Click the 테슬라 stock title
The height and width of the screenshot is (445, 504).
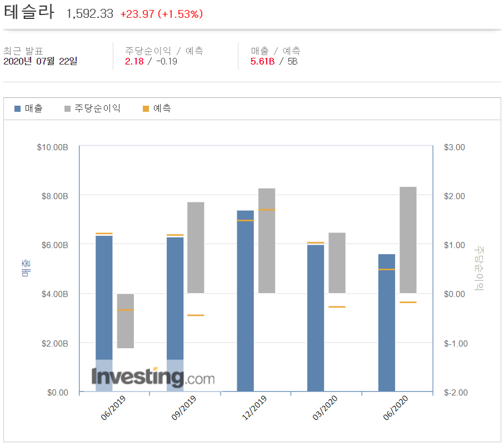point(29,12)
